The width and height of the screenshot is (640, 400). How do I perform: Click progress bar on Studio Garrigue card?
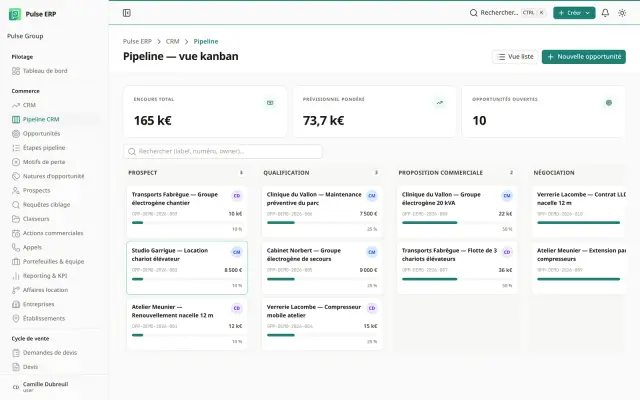(187, 279)
